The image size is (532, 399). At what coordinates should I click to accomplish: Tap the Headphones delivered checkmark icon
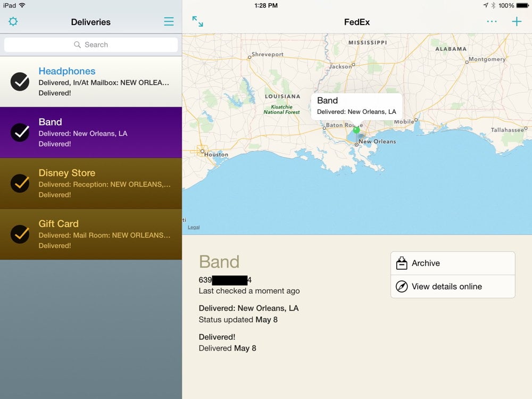click(20, 82)
